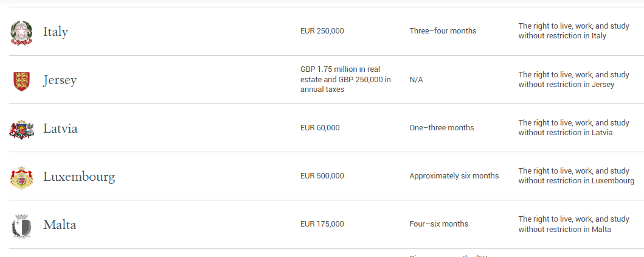Select the EUR 60,000 amount for Latvia
The image size is (644, 257).
click(x=320, y=128)
